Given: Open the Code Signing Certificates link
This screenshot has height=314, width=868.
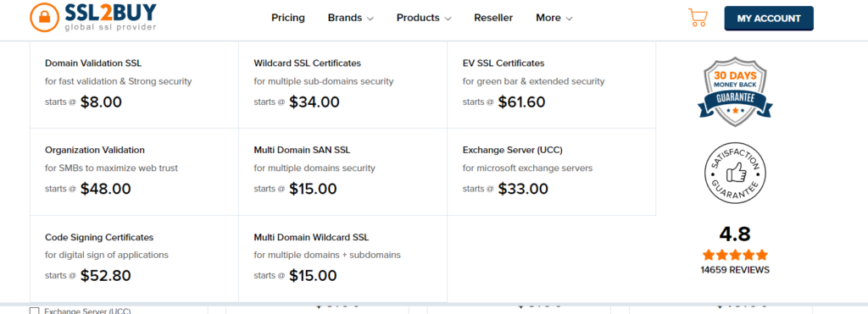Looking at the screenshot, I should [x=99, y=237].
